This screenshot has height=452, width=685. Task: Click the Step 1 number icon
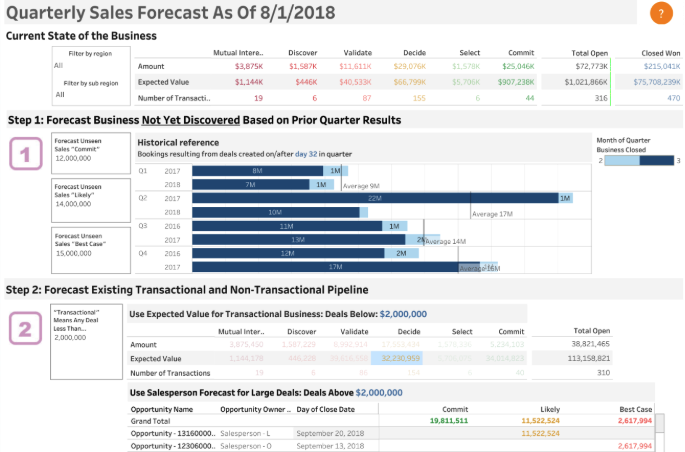pyautogui.click(x=26, y=156)
